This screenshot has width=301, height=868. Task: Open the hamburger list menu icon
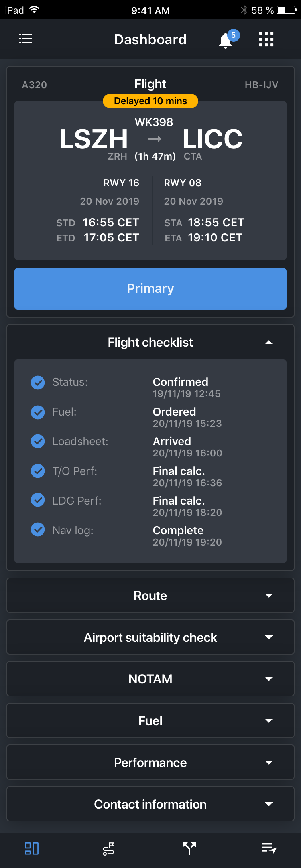pos(26,39)
